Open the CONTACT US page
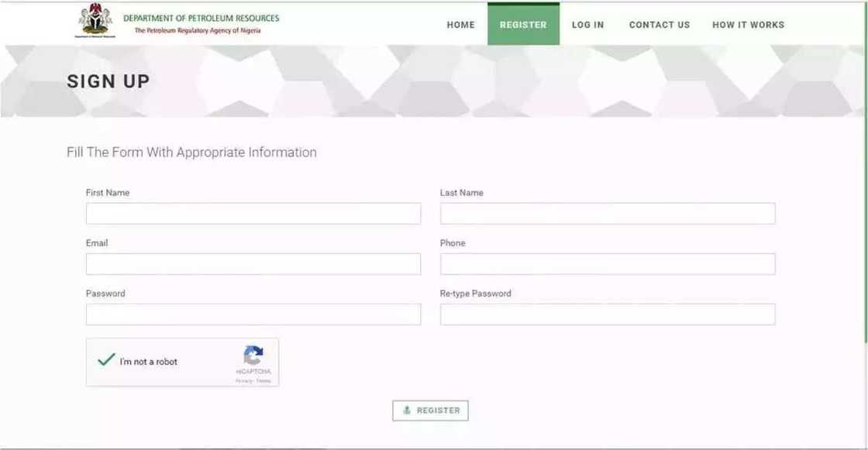The width and height of the screenshot is (868, 450). click(x=660, y=24)
